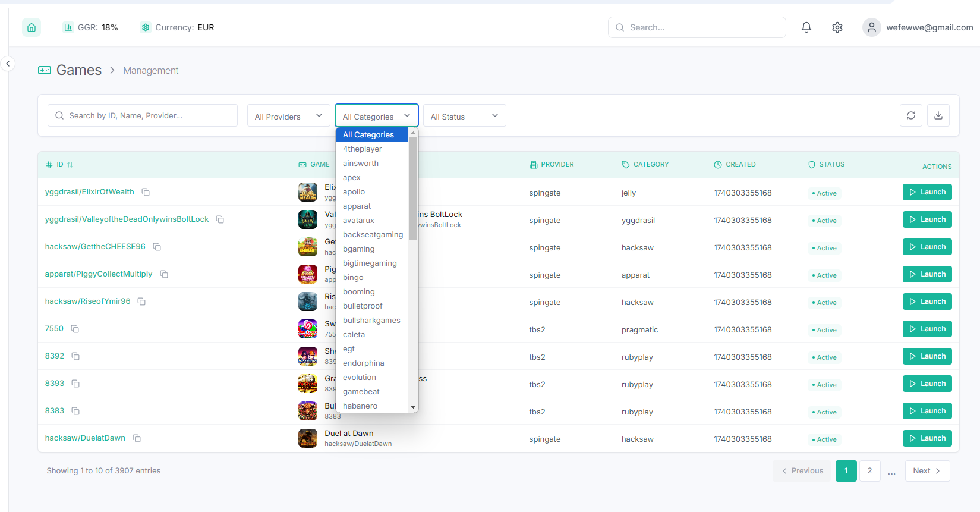The width and height of the screenshot is (980, 512).
Task: Click the download export icon
Action: pyautogui.click(x=938, y=115)
